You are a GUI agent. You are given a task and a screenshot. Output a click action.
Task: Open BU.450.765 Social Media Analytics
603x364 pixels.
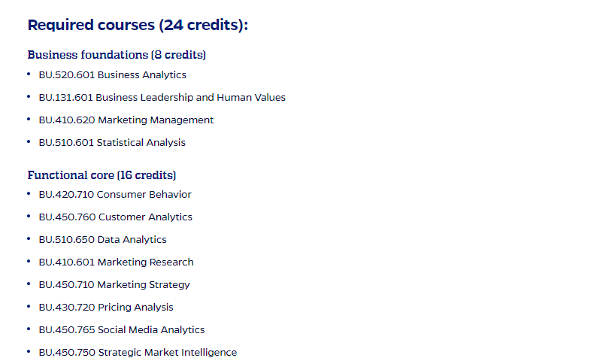pyautogui.click(x=121, y=329)
